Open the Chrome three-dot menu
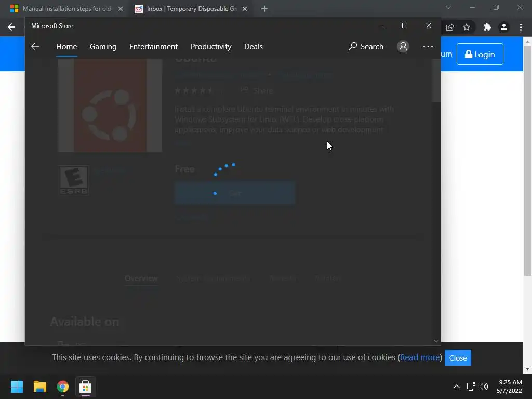This screenshot has width=532, height=399. [x=521, y=27]
